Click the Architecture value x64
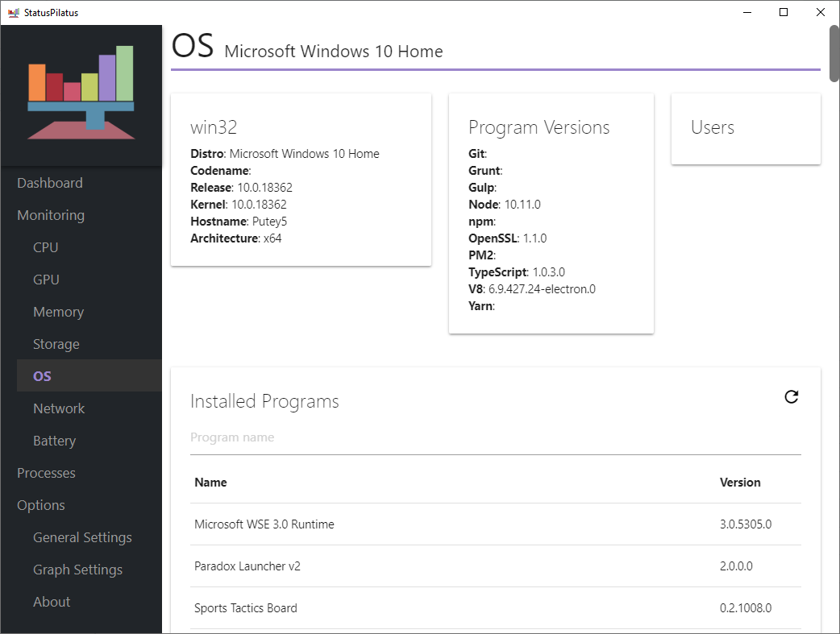 pyautogui.click(x=272, y=238)
